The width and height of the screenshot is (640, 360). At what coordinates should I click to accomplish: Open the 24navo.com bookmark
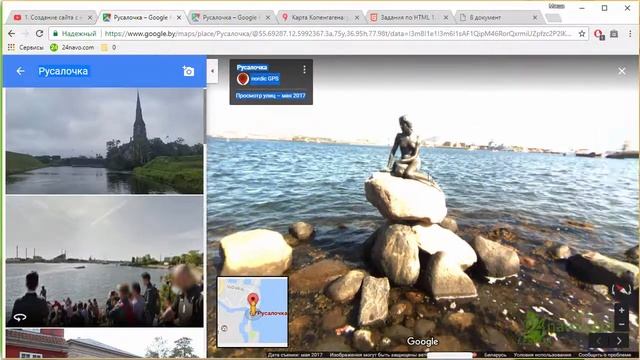(72, 47)
